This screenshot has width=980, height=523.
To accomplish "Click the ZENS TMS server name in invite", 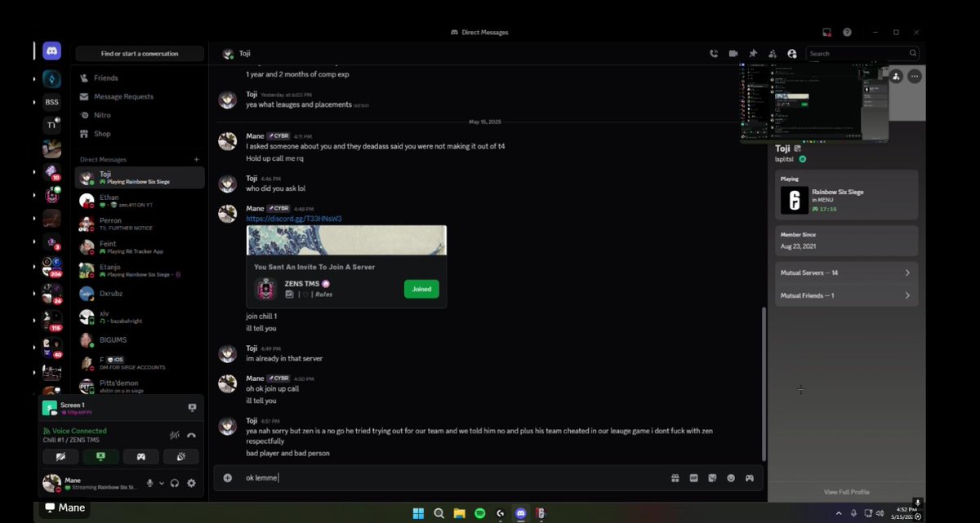I will coord(301,284).
